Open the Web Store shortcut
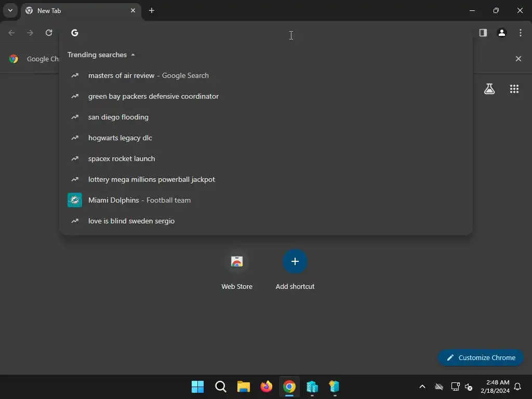 237,270
